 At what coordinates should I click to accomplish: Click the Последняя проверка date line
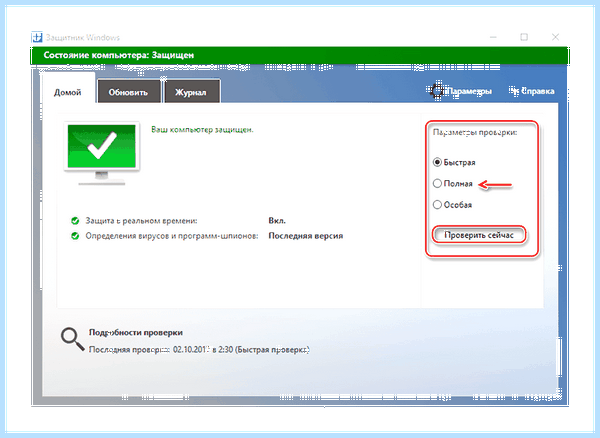click(199, 350)
